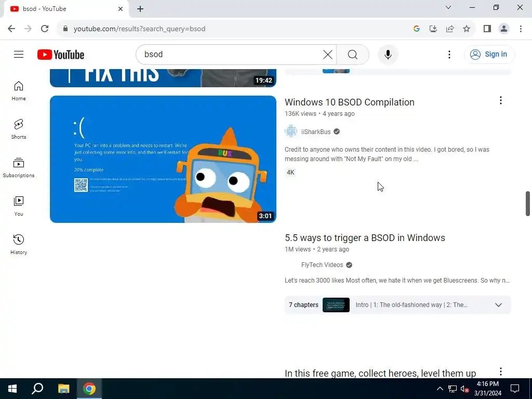532x399 pixels.
Task: Click the browser Back arrow
Action: [11, 29]
